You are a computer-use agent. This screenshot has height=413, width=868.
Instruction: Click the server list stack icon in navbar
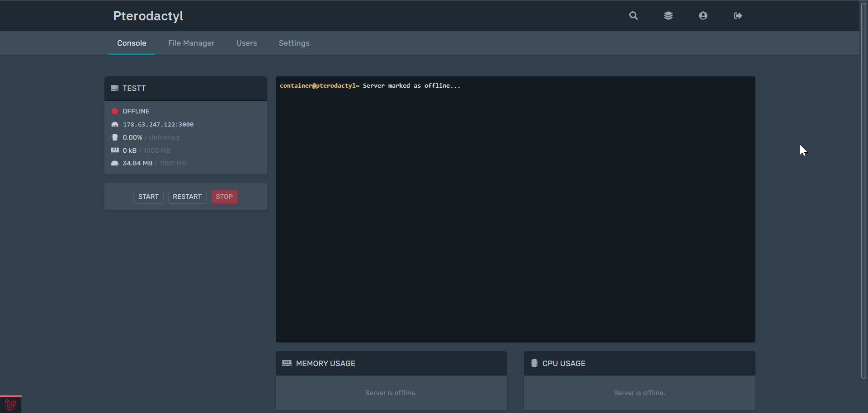click(669, 15)
